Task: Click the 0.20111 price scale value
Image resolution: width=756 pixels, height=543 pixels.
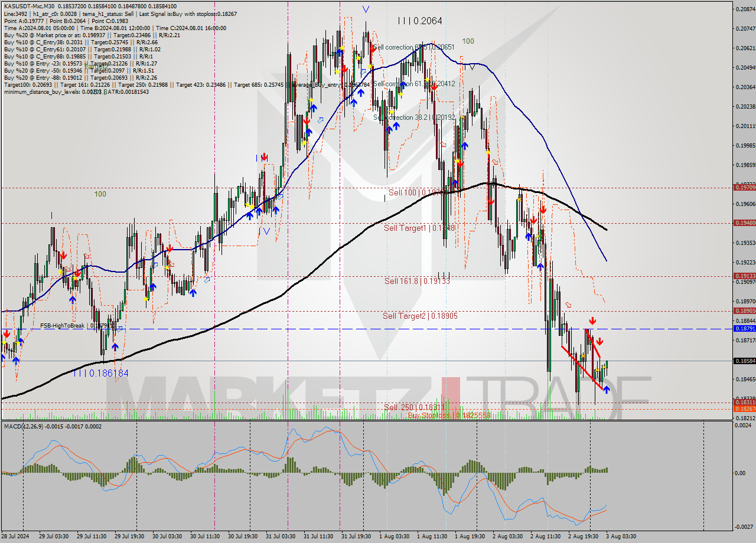Action: (745, 126)
